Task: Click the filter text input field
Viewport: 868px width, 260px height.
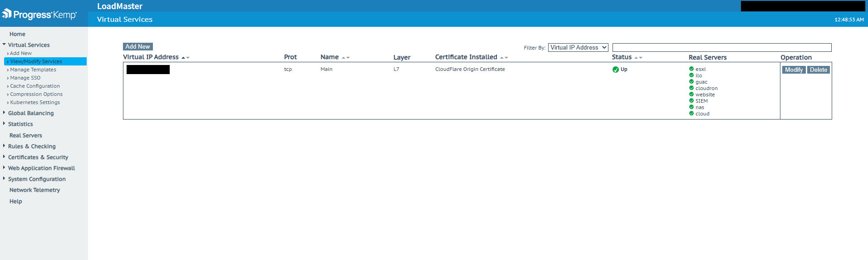Action: [x=721, y=48]
